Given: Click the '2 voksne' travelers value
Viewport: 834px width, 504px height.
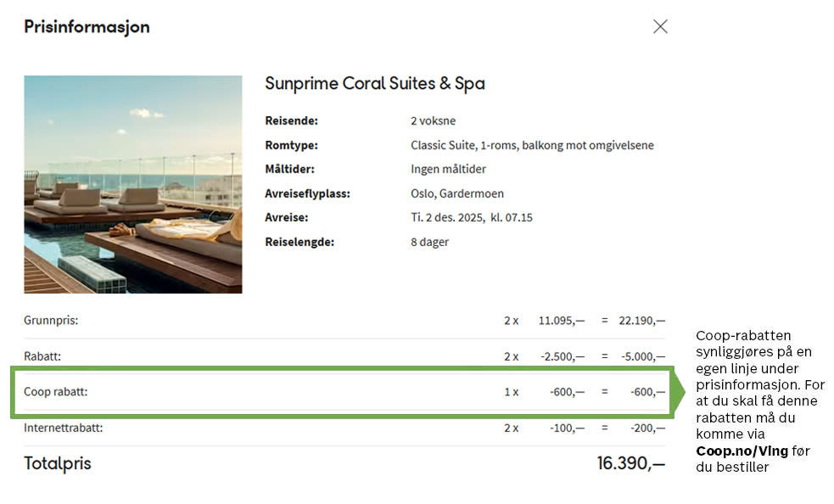Looking at the screenshot, I should click(433, 121).
